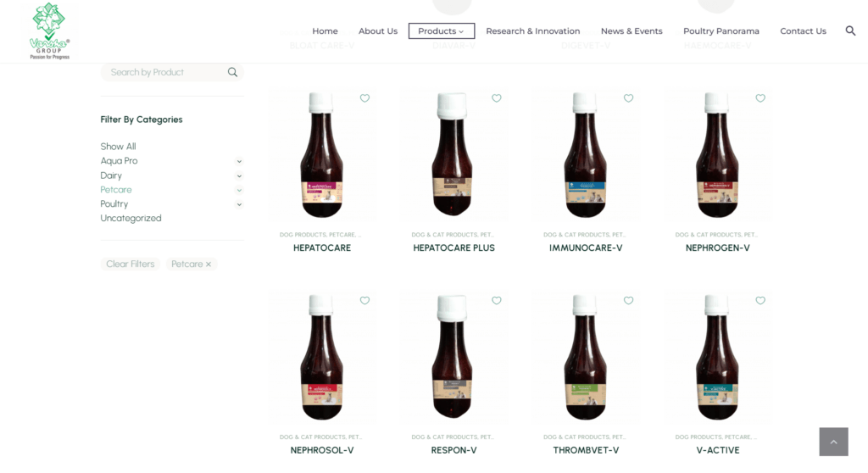868x473 pixels.
Task: Open the Products dropdown menu
Action: (441, 31)
